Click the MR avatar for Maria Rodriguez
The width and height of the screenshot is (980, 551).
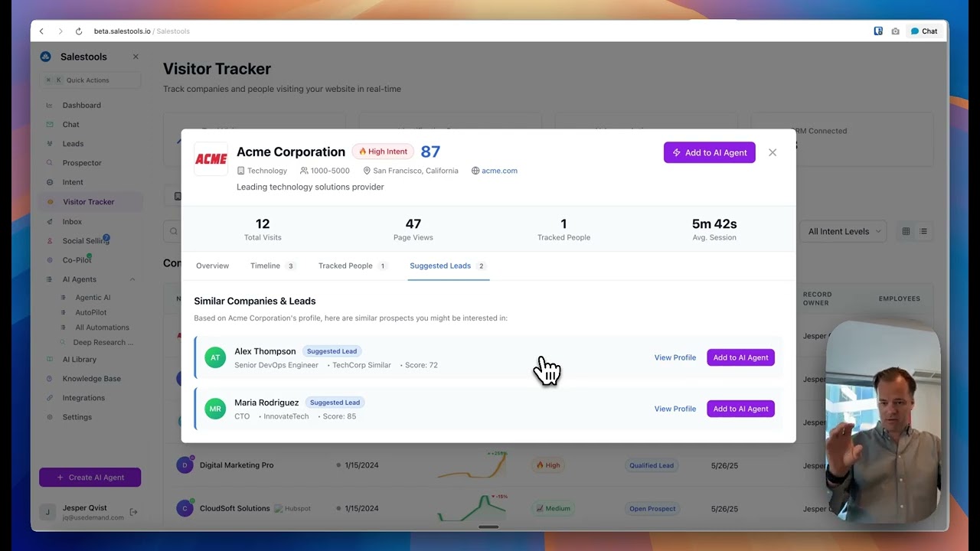tap(215, 409)
